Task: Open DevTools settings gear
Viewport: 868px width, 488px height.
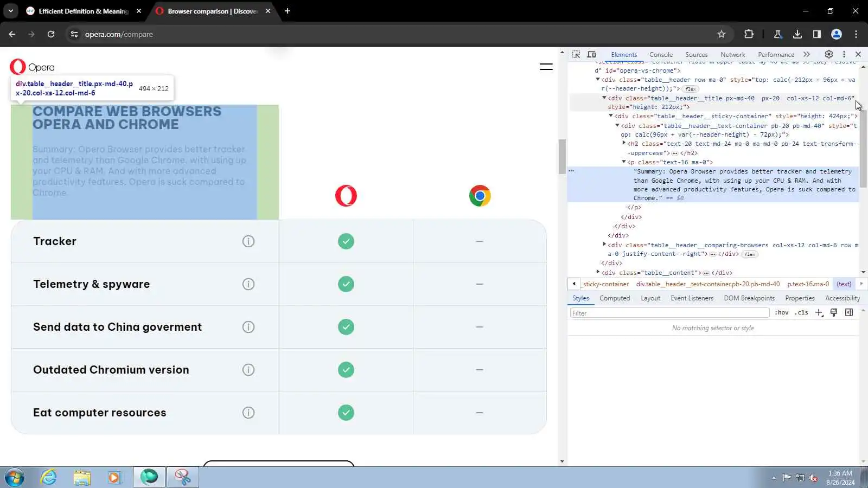Action: pyautogui.click(x=829, y=54)
